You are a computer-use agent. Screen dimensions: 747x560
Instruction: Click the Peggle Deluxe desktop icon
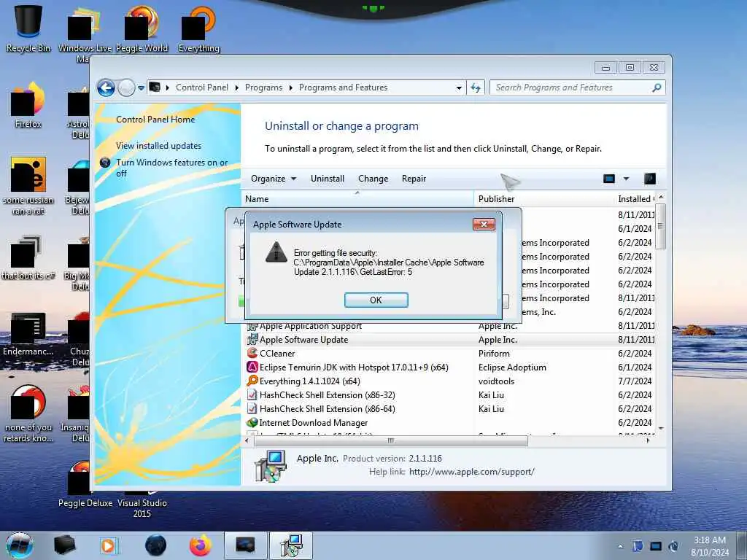click(x=85, y=483)
